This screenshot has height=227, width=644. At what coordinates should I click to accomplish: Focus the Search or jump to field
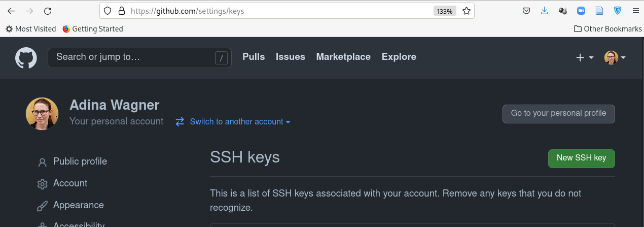coord(132,57)
